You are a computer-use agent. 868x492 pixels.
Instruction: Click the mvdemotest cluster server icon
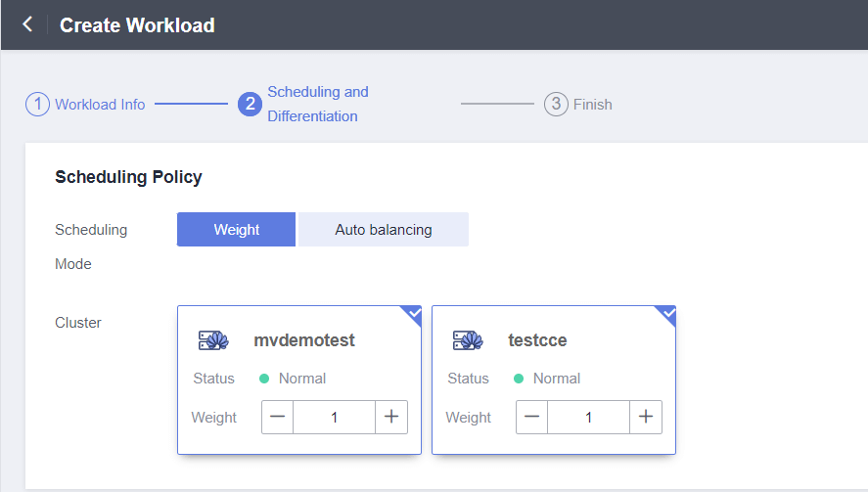213,340
